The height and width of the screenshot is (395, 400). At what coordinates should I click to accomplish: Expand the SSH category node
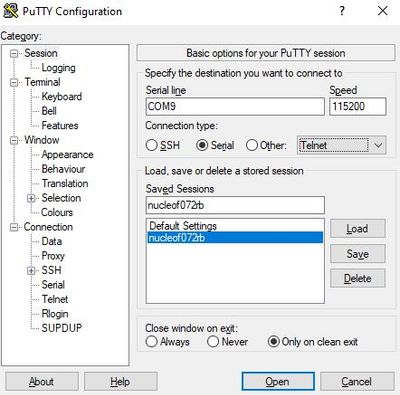(31, 271)
